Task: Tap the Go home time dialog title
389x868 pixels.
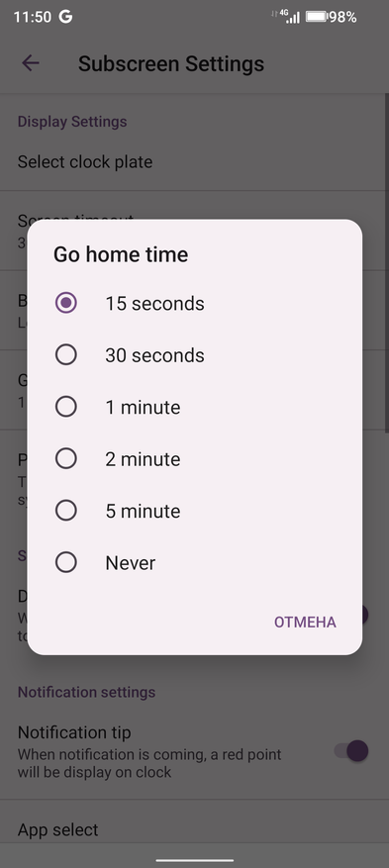Action: [121, 254]
